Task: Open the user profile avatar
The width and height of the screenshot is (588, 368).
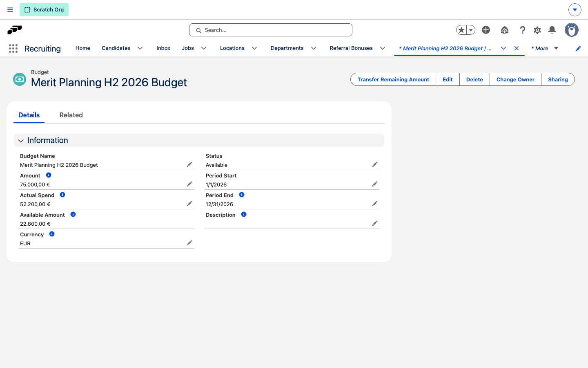Action: 572,30
